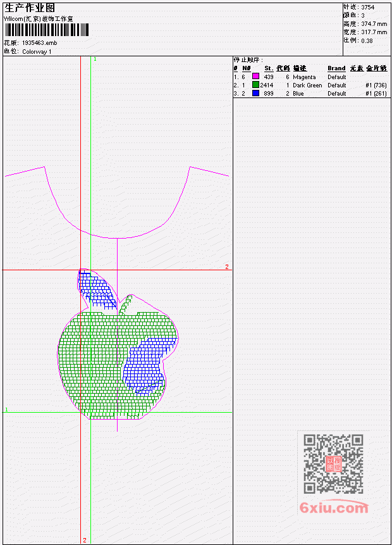Click the height value "374.7 mm"
This screenshot has height=545, width=392.
[x=374, y=24]
